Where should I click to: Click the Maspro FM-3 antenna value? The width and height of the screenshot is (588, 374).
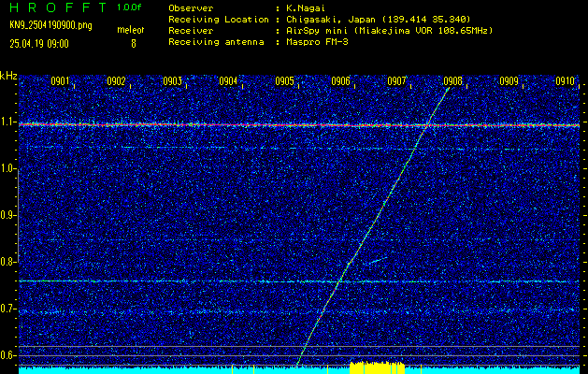[317, 42]
